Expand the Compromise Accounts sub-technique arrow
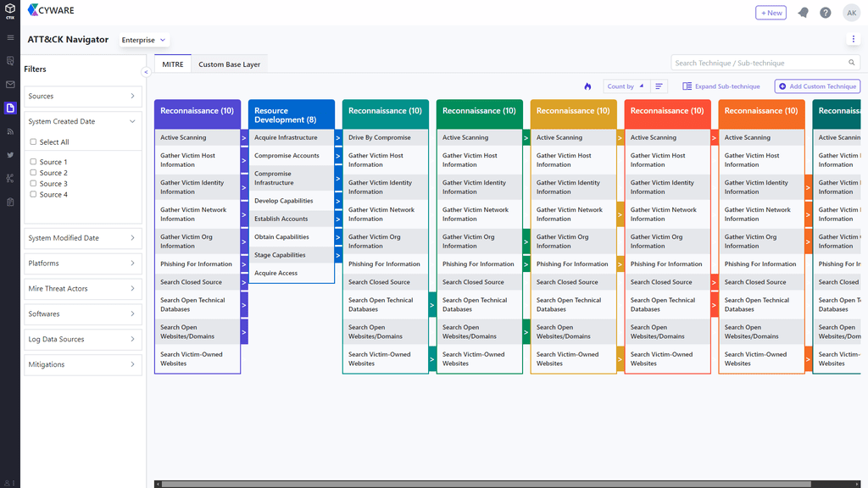 [337, 156]
